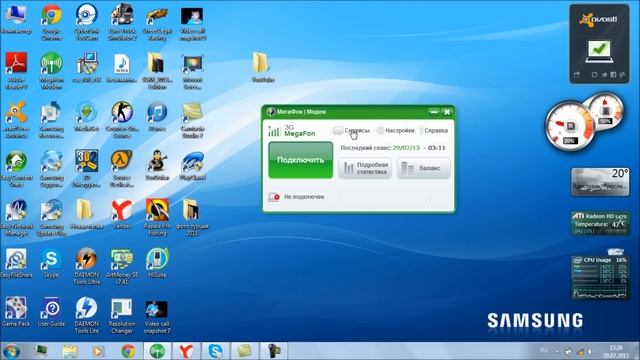Open the Справка help menu

click(x=433, y=131)
